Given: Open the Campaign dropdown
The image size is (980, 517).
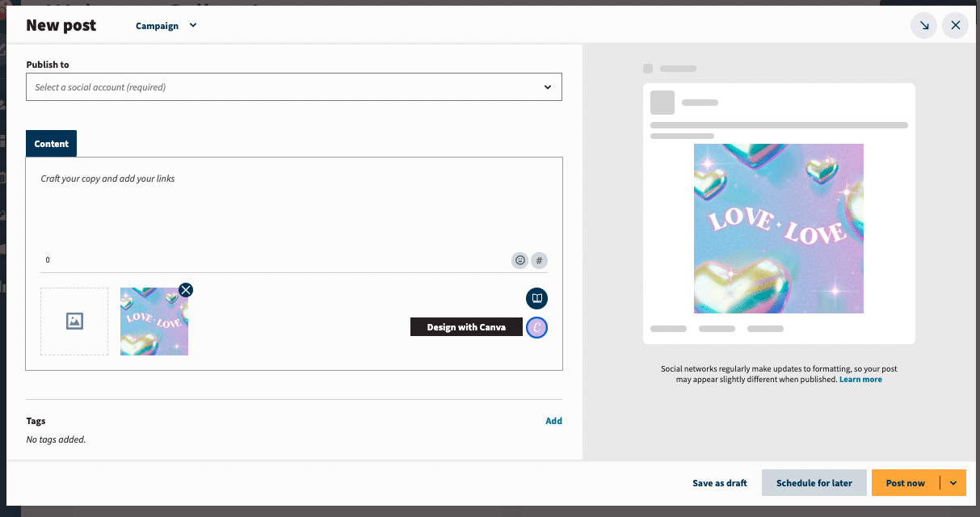Looking at the screenshot, I should click(x=166, y=25).
